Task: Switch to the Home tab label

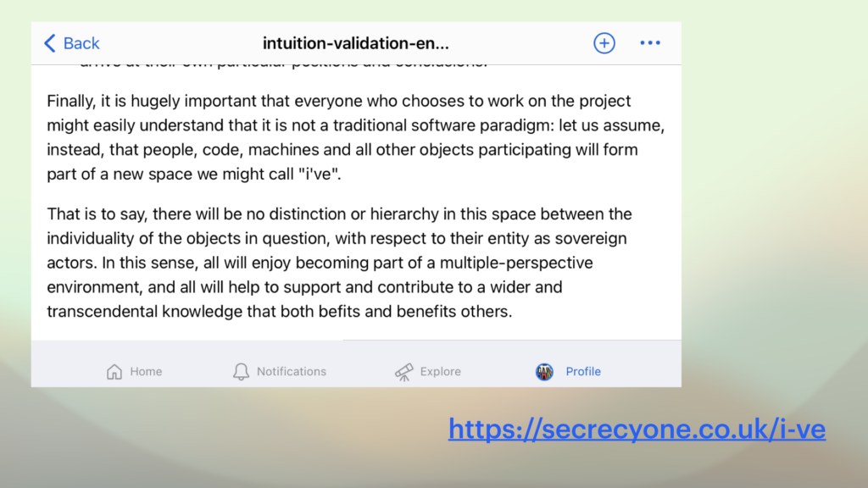Action: (x=146, y=371)
